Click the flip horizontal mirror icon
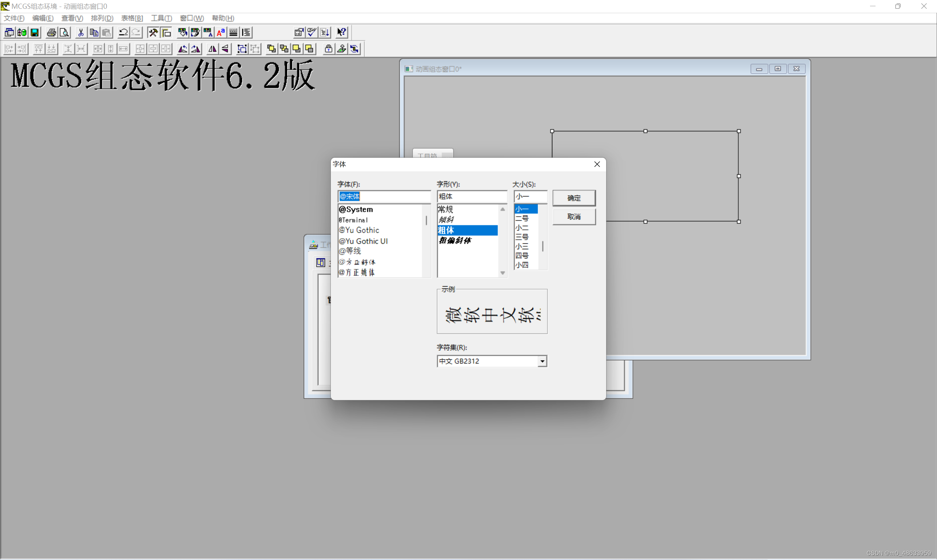This screenshot has width=937, height=560. point(212,49)
